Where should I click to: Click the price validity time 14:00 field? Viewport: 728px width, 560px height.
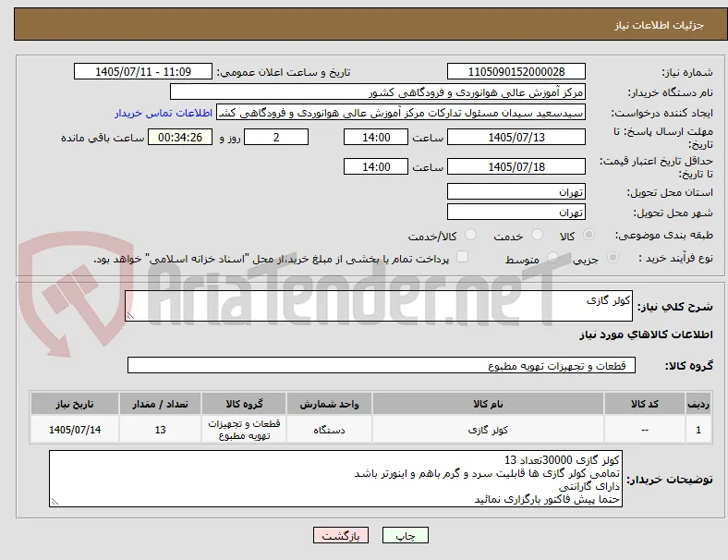coord(376,166)
